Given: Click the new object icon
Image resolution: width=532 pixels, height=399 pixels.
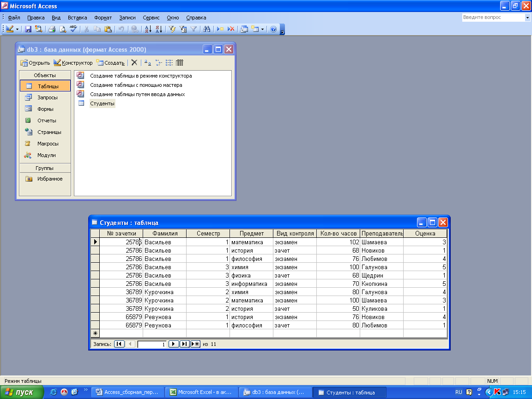Looking at the screenshot, I should click(x=255, y=29).
